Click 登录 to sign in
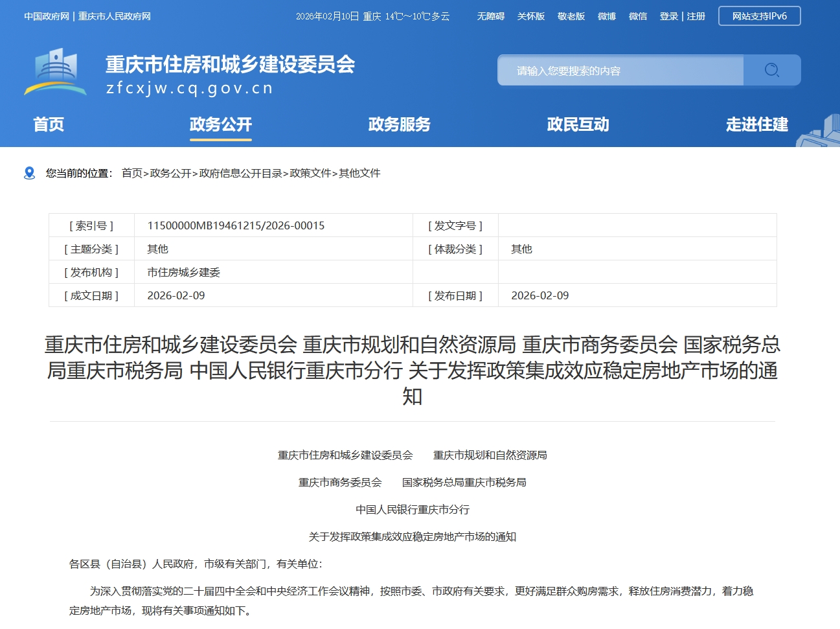 coord(668,16)
